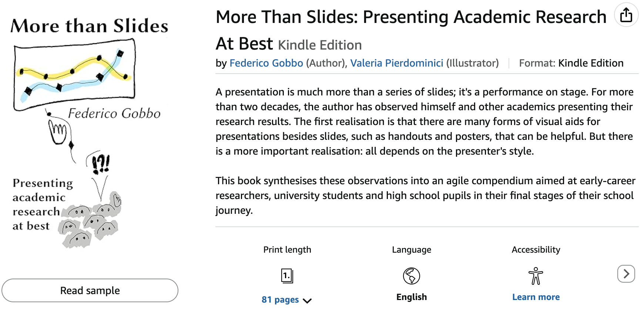Click the Accessibility heading label
Image resolution: width=644 pixels, height=310 pixels.
[536, 250]
